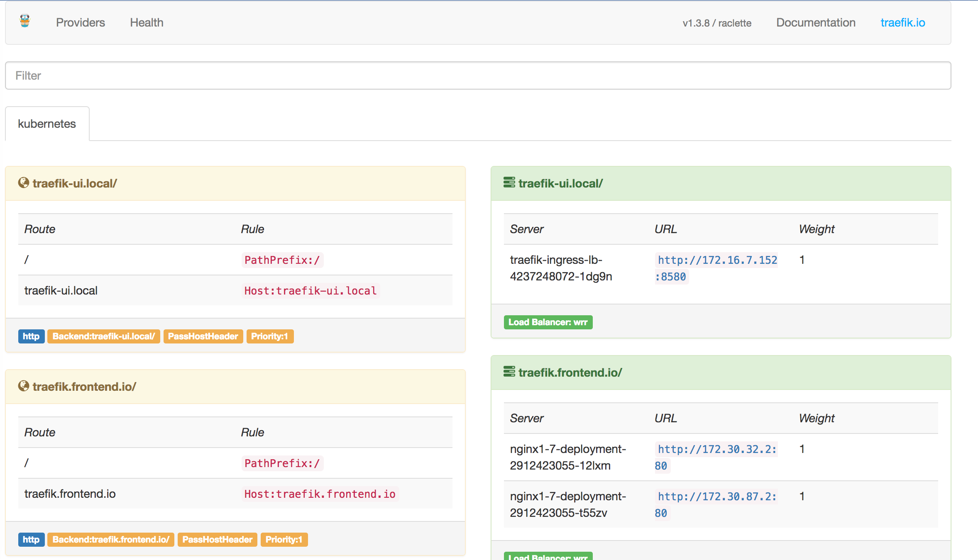Image resolution: width=978 pixels, height=560 pixels.
Task: Click the blue http badge under traefik-ui.local
Action: pyautogui.click(x=31, y=336)
